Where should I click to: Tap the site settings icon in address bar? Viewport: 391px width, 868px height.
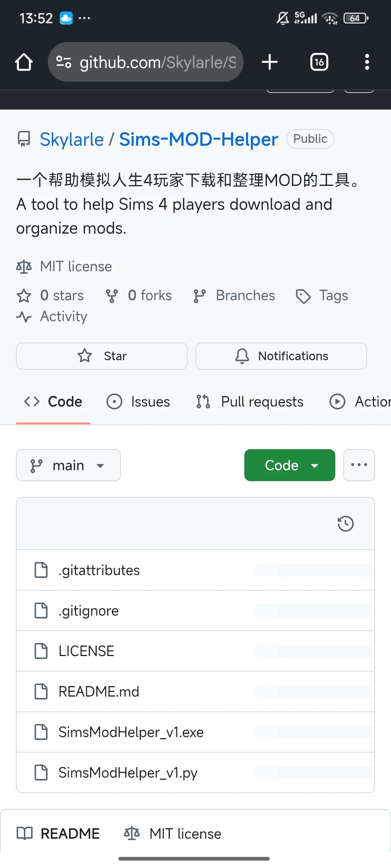click(x=64, y=62)
